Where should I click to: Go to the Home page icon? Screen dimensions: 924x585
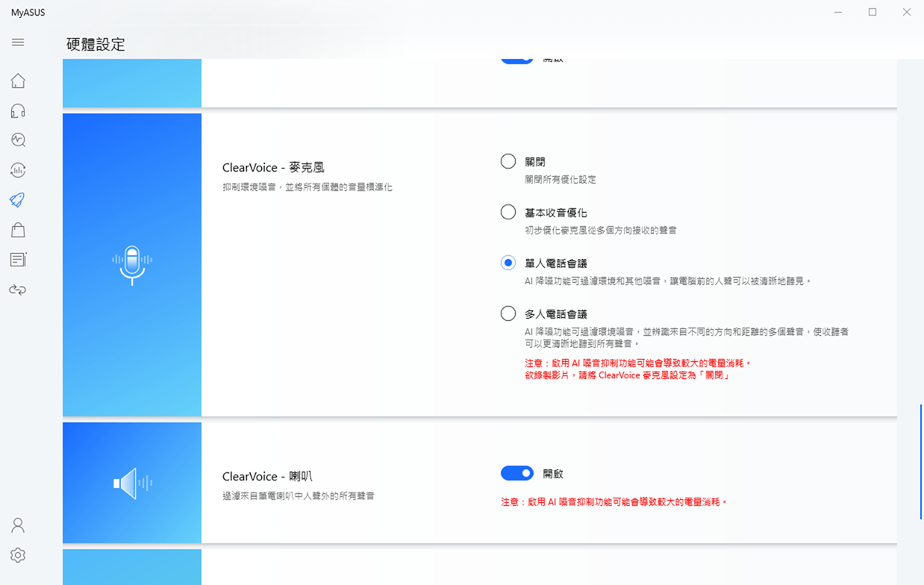pos(18,81)
